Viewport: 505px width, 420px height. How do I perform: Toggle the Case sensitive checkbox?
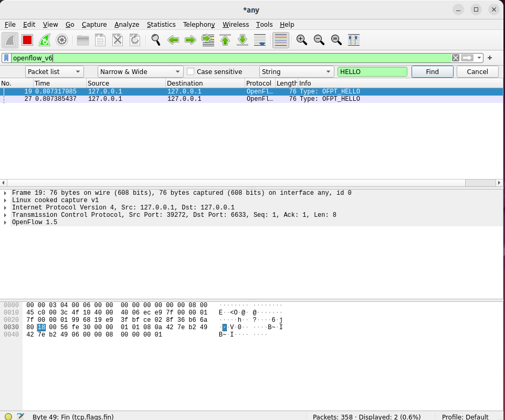191,71
